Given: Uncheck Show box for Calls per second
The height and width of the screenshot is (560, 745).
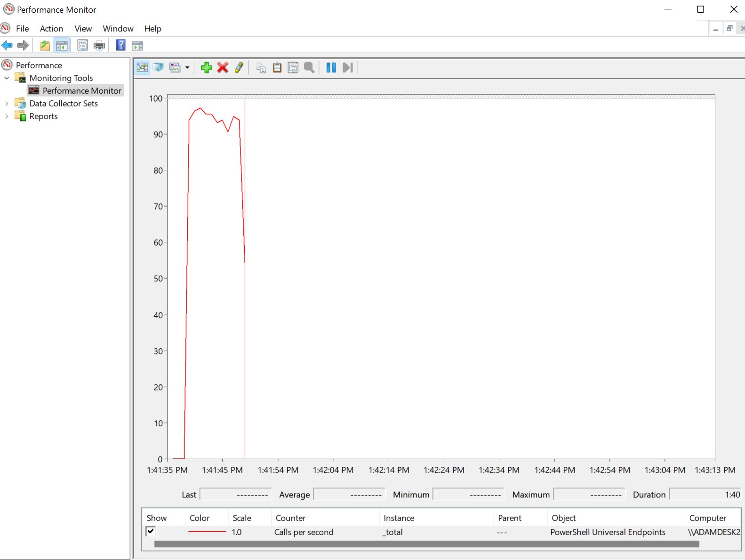Looking at the screenshot, I should pos(151,531).
